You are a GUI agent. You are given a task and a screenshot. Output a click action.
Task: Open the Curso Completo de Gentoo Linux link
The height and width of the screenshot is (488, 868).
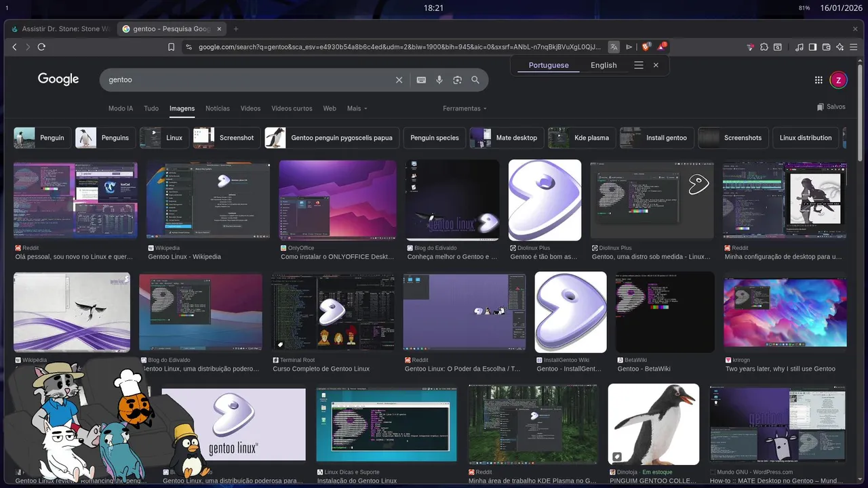[x=321, y=369]
